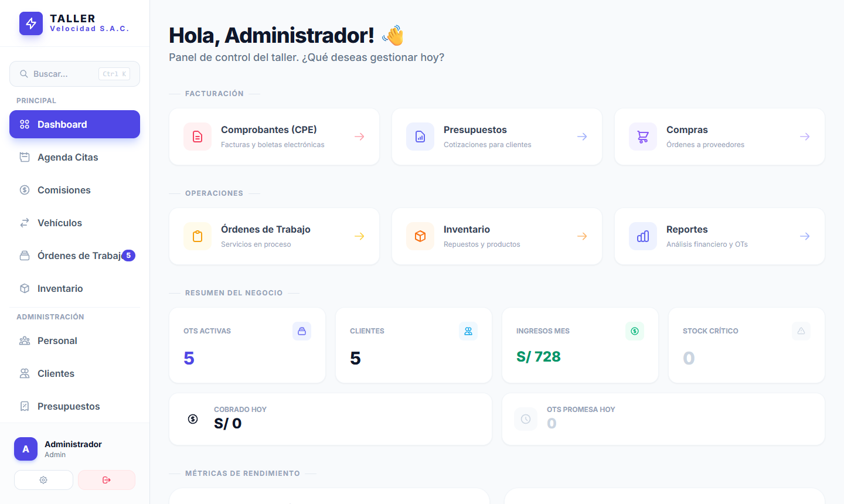Log out using the red exit button
Viewport: 844px width, 504px height.
click(x=107, y=480)
